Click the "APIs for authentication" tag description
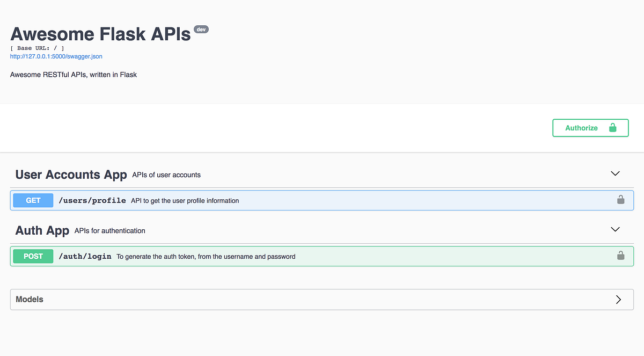This screenshot has width=644, height=356. pyautogui.click(x=109, y=231)
